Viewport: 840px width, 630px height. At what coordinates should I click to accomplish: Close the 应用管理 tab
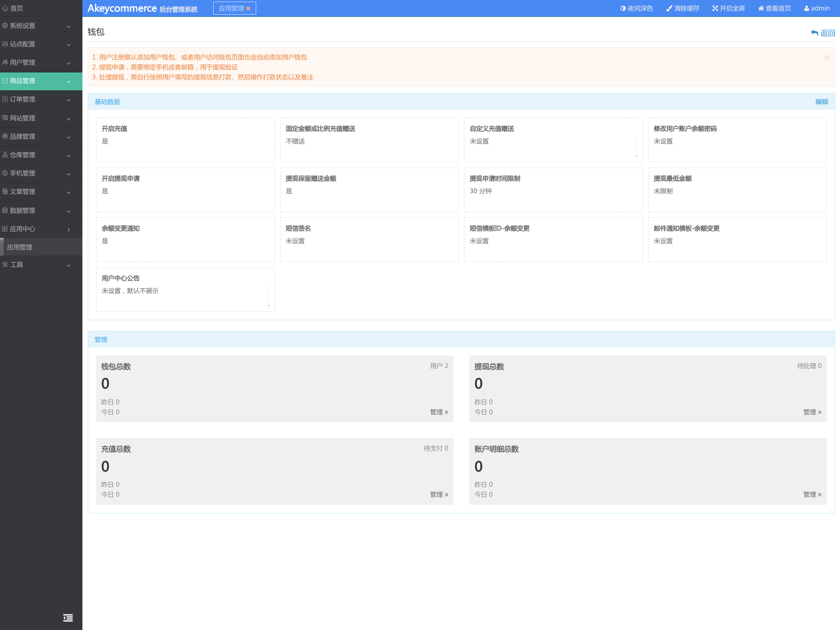[248, 8]
